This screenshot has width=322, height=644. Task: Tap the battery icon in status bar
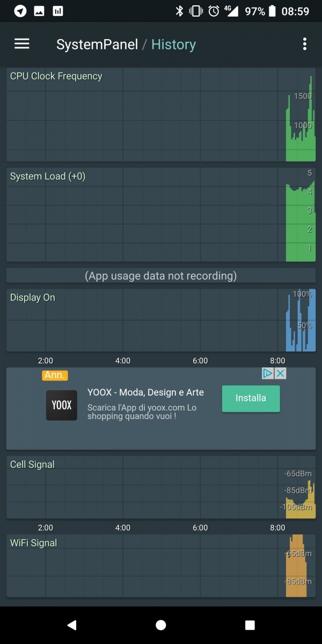coord(273,11)
